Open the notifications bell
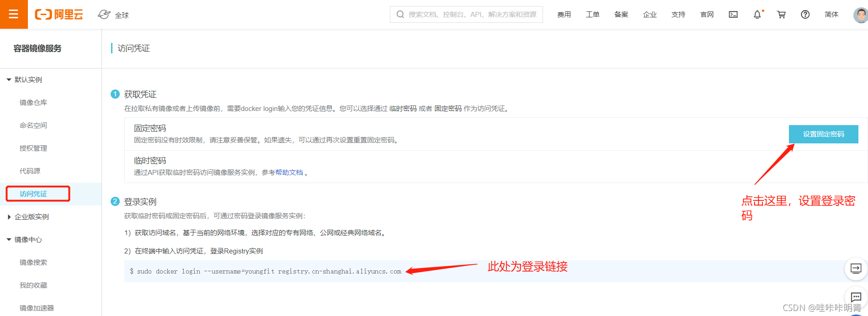 click(x=757, y=15)
